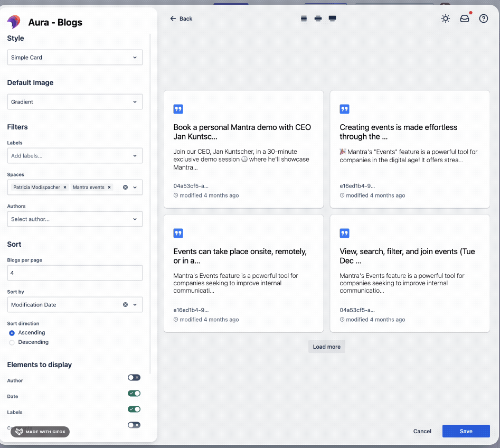Clear the Sort by selection

[125, 305]
